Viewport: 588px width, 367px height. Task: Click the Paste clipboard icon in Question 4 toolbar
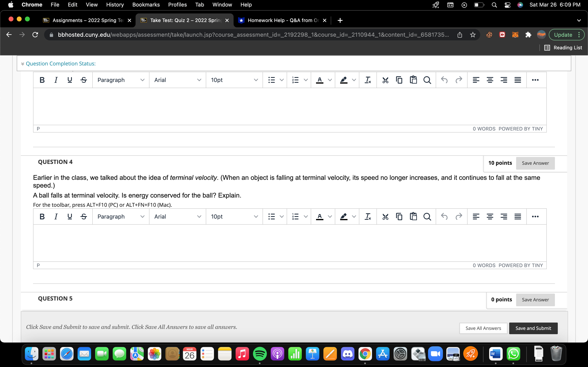coord(413,217)
